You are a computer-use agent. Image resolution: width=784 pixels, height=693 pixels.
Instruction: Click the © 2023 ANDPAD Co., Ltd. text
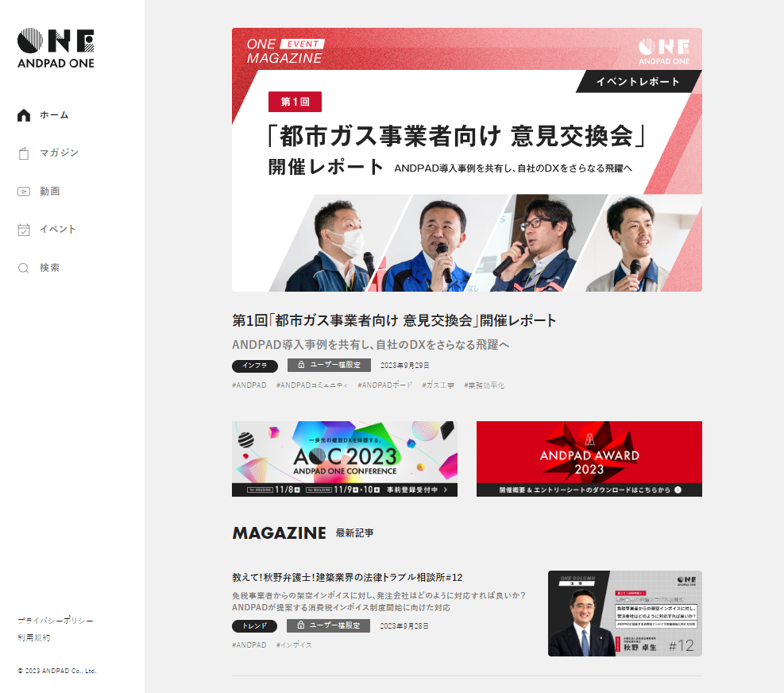57,671
